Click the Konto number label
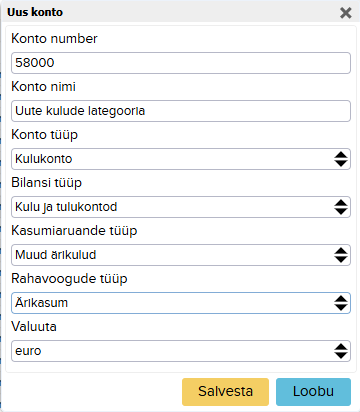This screenshot has width=360, height=412. coord(54,39)
